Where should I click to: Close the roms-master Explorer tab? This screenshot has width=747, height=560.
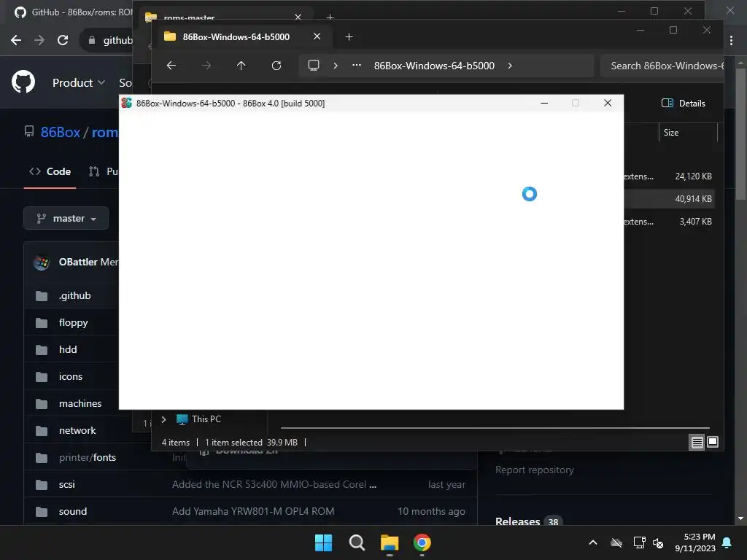(x=298, y=17)
